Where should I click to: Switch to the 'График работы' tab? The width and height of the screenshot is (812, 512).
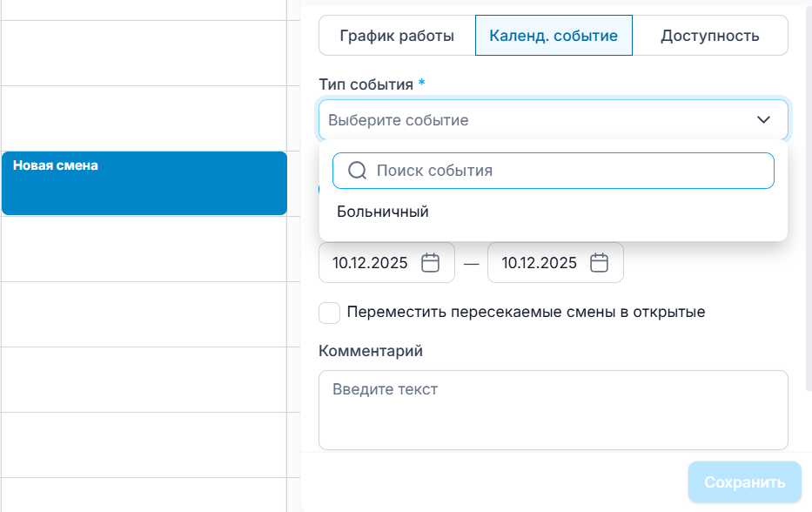tap(397, 36)
